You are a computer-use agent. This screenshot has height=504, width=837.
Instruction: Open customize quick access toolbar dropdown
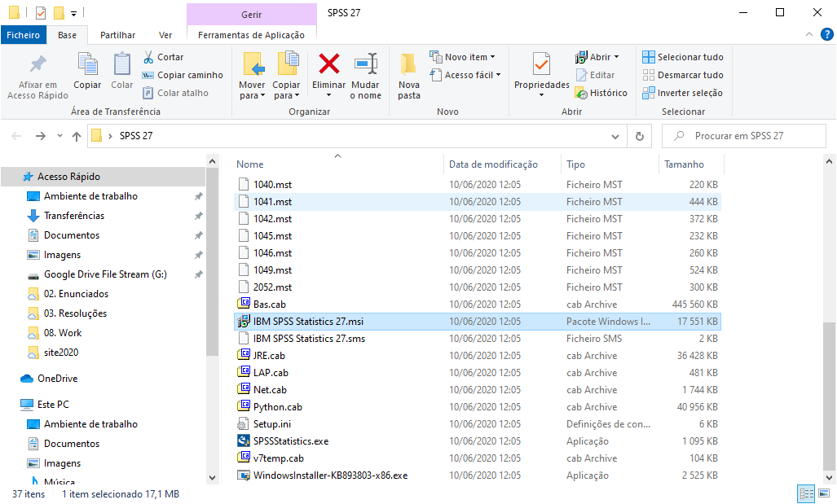[x=73, y=13]
